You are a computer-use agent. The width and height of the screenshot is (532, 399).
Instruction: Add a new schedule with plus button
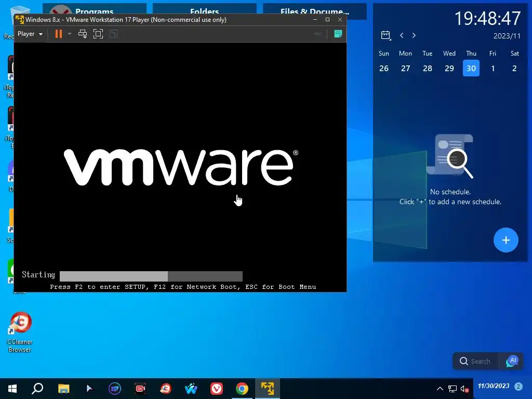pos(506,240)
